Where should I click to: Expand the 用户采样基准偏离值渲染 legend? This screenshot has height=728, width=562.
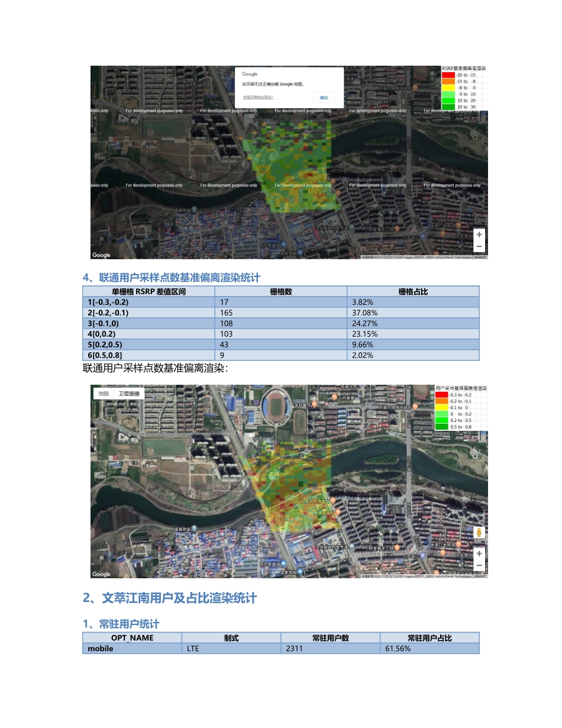[460, 389]
